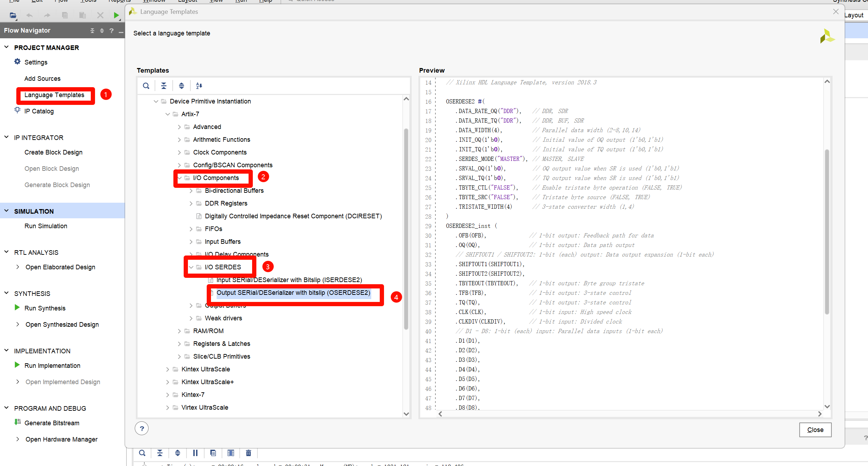Click Run Synthesis in Flow Navigator

point(45,308)
